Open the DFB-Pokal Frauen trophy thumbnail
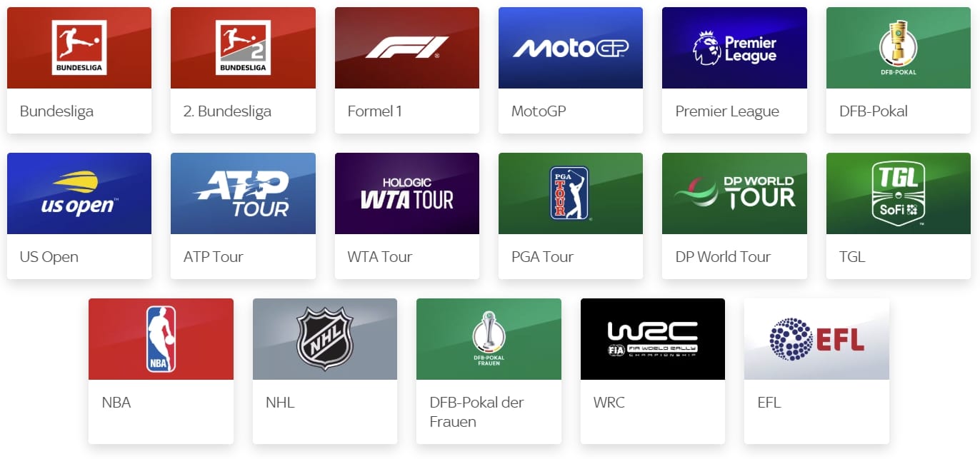The height and width of the screenshot is (459, 980). (x=489, y=339)
